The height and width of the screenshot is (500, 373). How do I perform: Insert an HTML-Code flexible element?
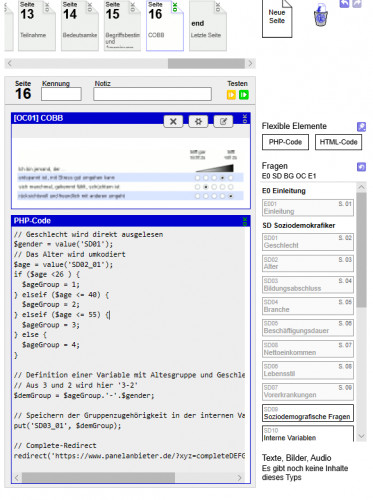338,142
